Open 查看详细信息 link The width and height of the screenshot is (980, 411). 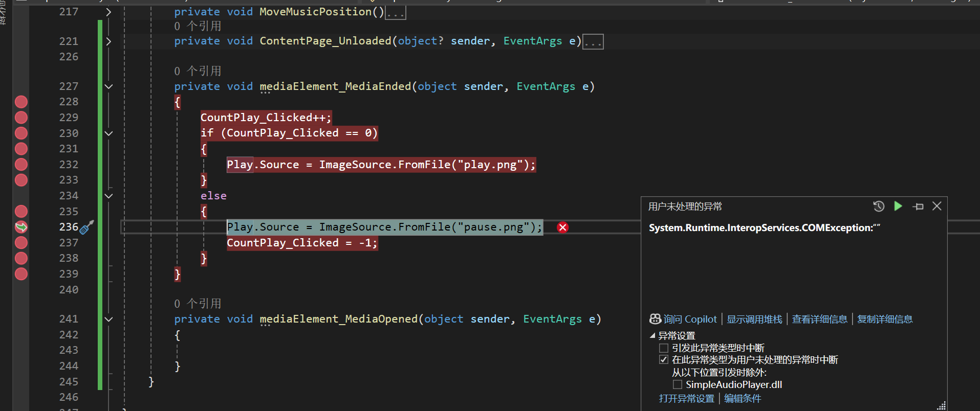tap(819, 319)
